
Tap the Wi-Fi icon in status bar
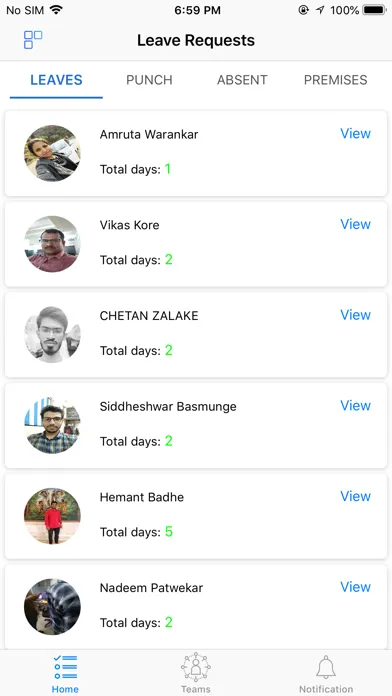coord(56,10)
